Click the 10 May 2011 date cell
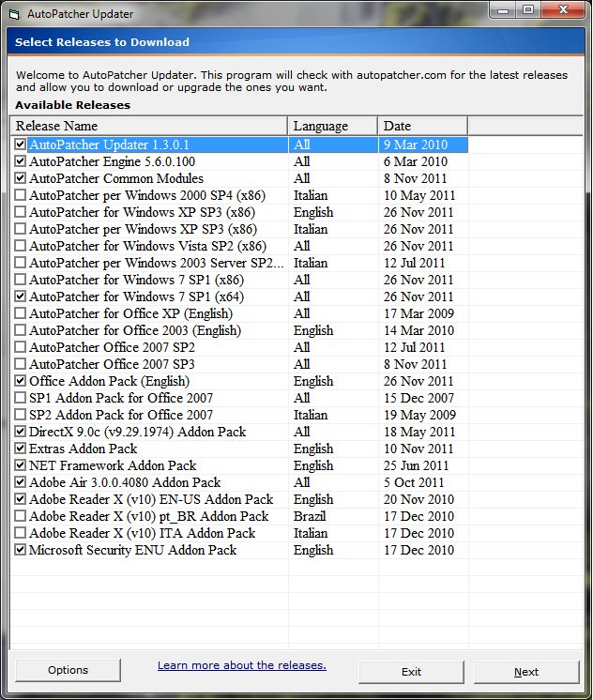 419,195
